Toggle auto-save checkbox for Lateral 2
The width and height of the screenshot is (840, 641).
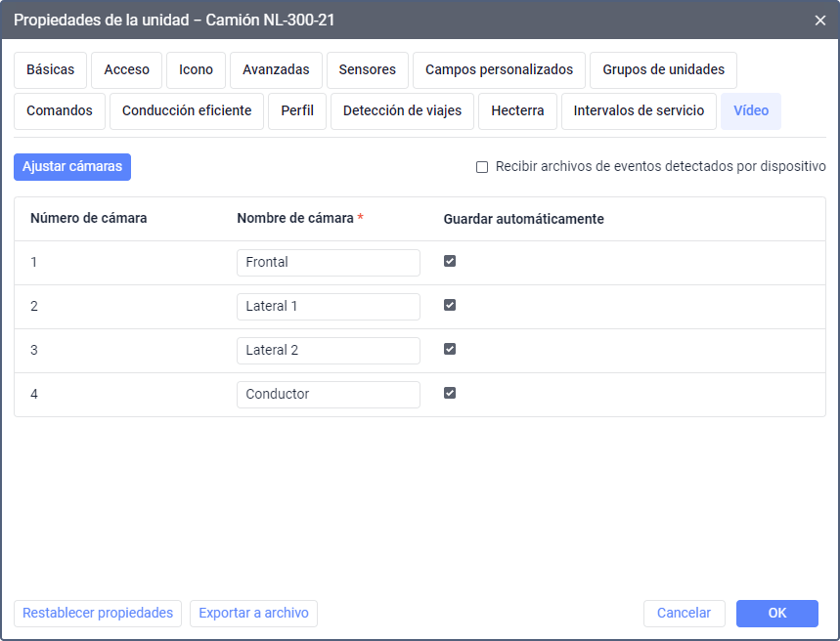point(450,349)
